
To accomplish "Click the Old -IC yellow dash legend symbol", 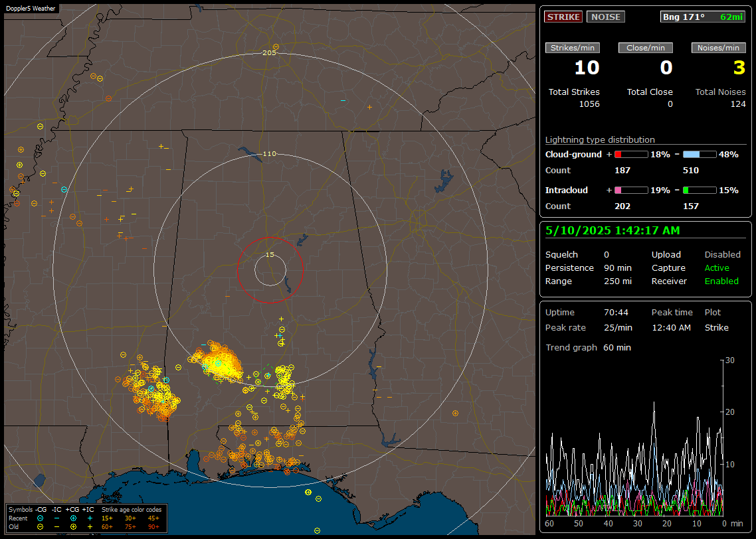I will (57, 526).
